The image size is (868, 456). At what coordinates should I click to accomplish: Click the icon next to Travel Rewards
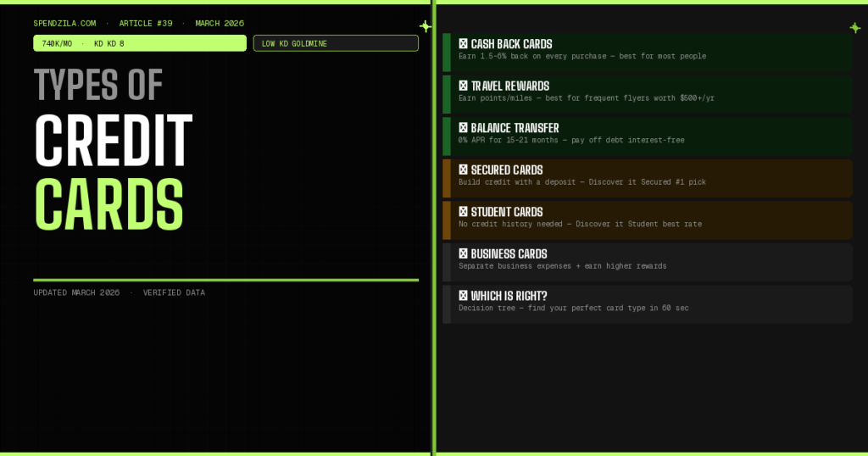(x=463, y=86)
